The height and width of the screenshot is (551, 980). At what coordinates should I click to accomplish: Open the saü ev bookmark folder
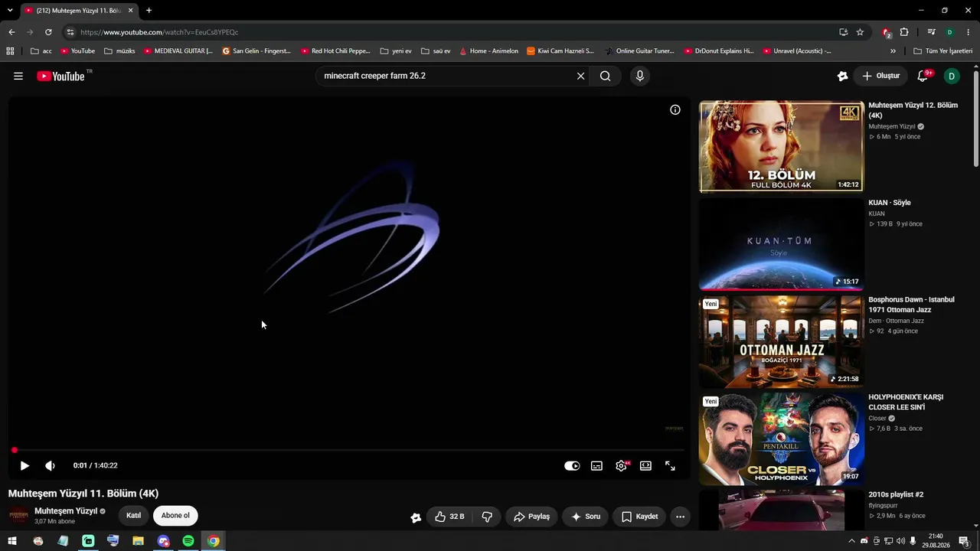tap(436, 51)
